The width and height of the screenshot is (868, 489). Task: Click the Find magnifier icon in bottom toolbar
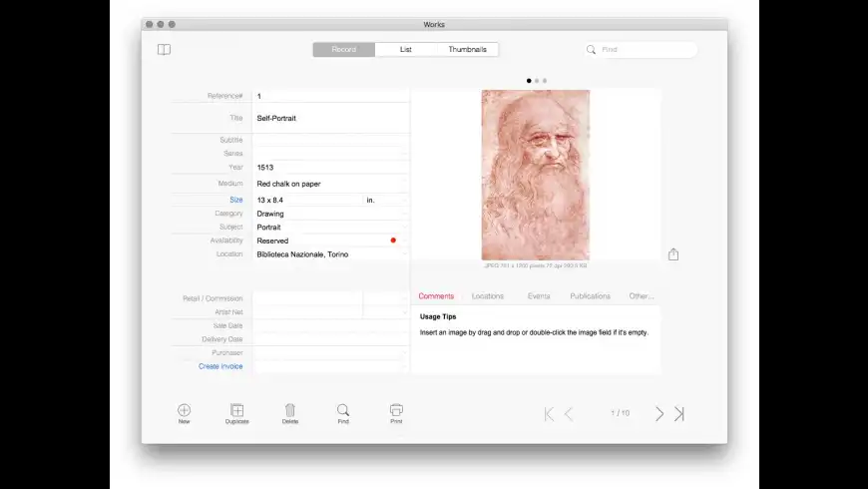point(343,410)
